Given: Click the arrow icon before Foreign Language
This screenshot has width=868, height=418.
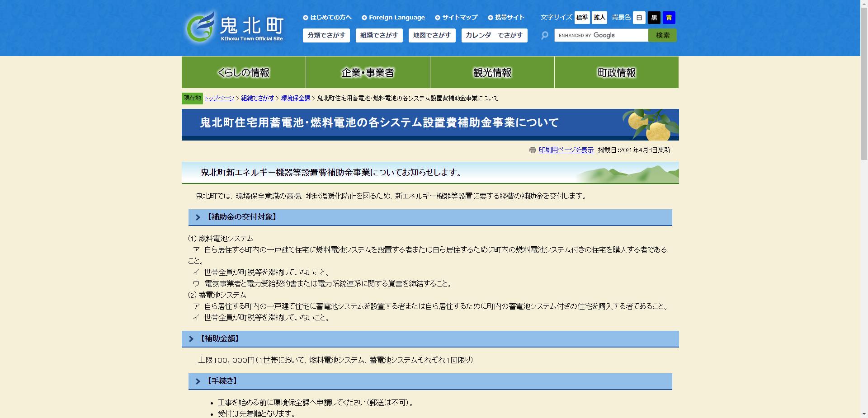Looking at the screenshot, I should [363, 18].
